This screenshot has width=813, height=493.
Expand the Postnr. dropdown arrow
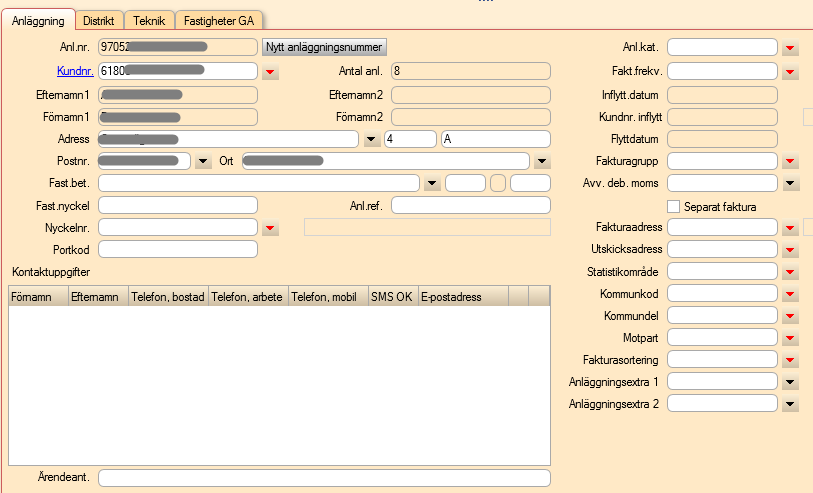pos(203,162)
